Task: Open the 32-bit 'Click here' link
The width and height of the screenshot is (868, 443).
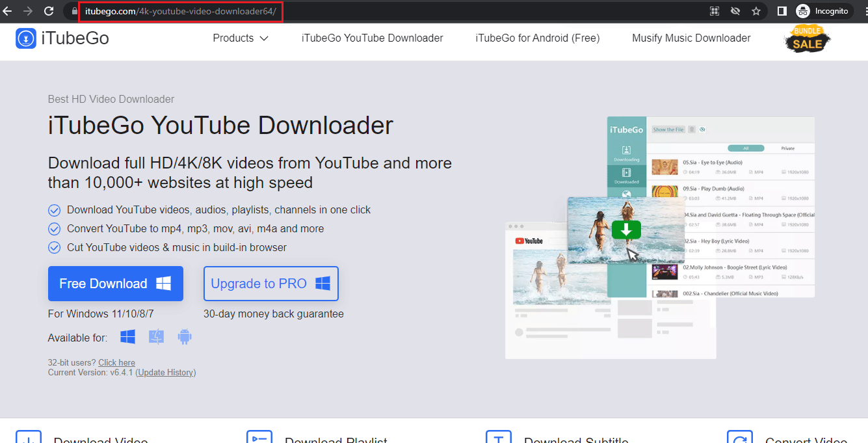Action: pyautogui.click(x=117, y=363)
